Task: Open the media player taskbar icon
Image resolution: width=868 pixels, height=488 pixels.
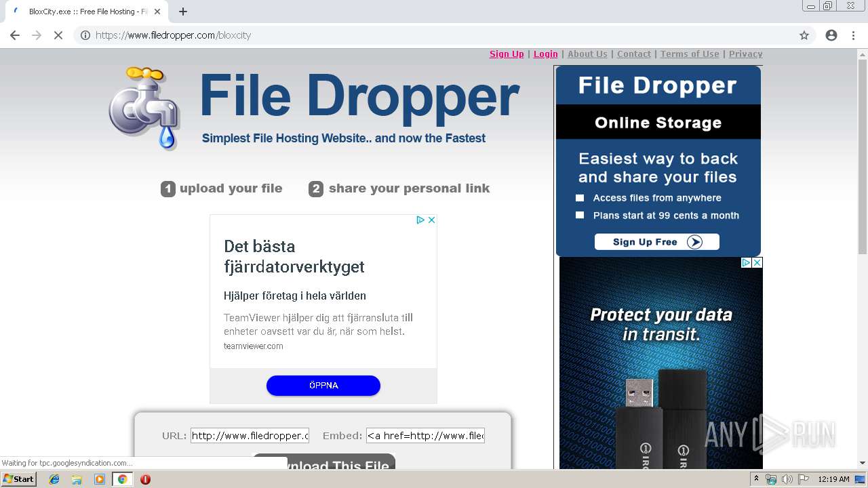Action: [100, 479]
